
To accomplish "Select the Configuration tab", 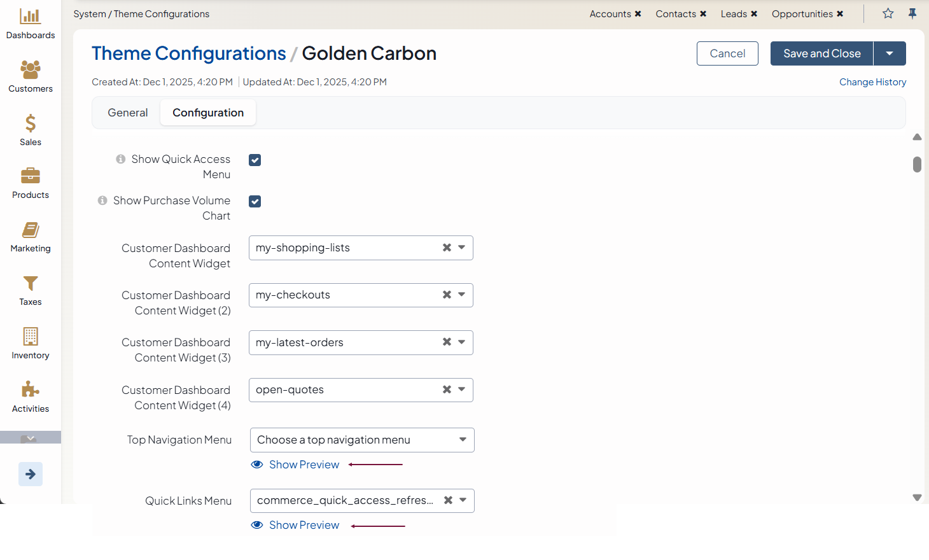I will [208, 113].
